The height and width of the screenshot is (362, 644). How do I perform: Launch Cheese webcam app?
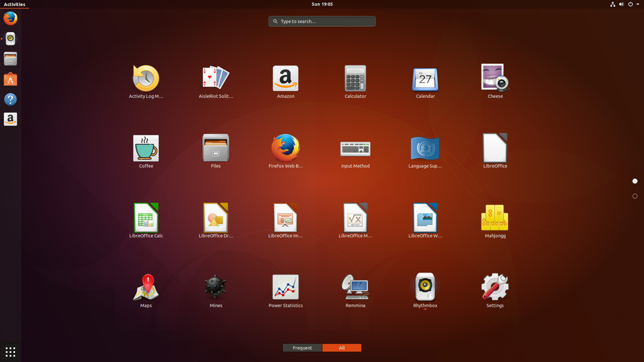[x=495, y=82]
